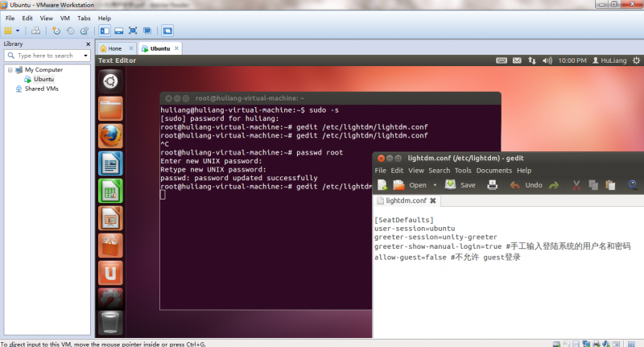The width and height of the screenshot is (644, 347).
Task: Launch Firefox from the Ubuntu dock
Action: click(x=110, y=136)
